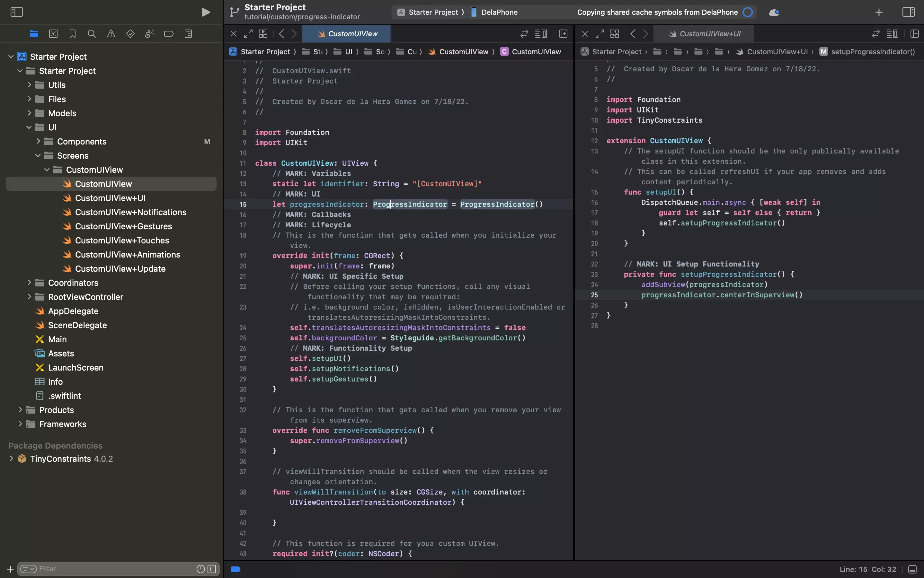Open the Main storyboard file

[x=57, y=339]
